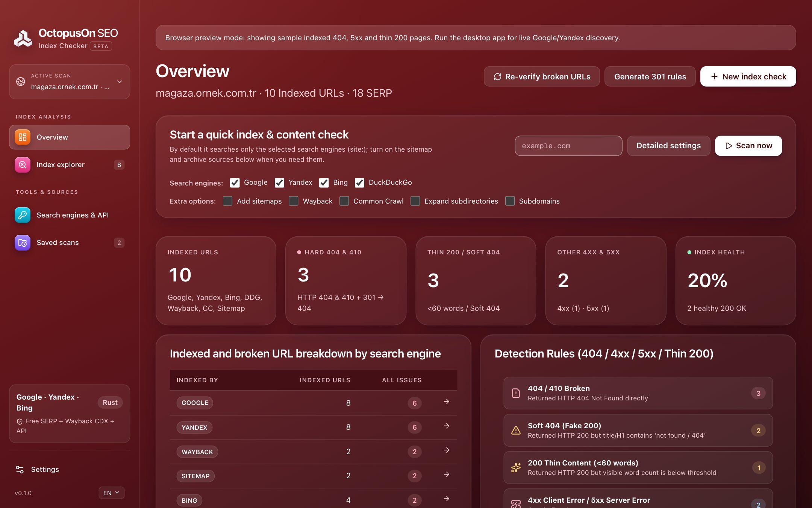Enable the Add sitemaps option
Viewport: 812px width, 508px height.
pyautogui.click(x=228, y=201)
